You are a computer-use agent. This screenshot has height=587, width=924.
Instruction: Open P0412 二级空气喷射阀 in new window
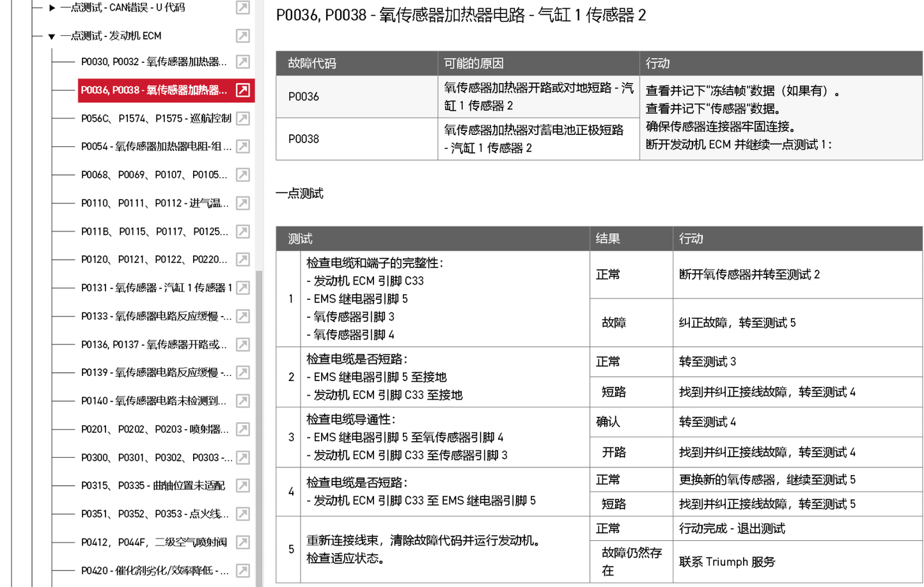coord(242,542)
